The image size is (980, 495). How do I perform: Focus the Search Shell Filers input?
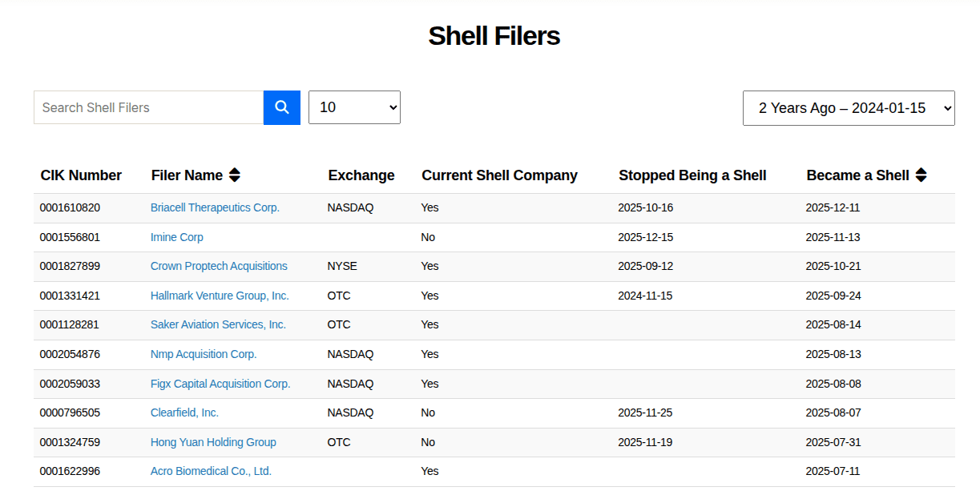click(148, 107)
